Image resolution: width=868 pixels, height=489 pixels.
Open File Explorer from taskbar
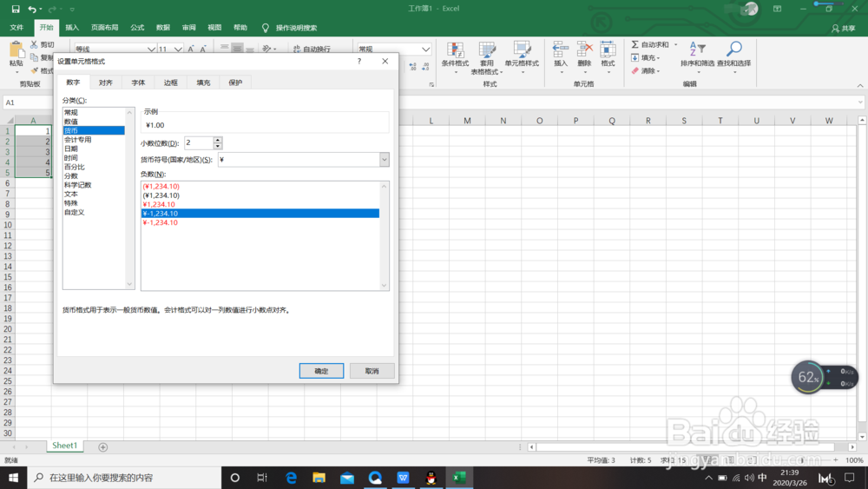coord(319,478)
